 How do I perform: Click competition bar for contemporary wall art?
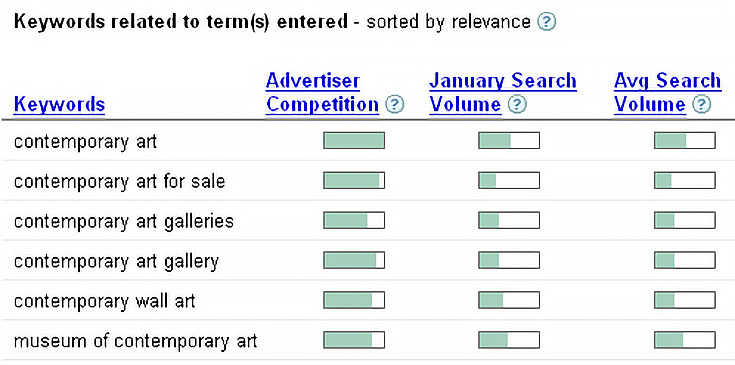(x=354, y=300)
